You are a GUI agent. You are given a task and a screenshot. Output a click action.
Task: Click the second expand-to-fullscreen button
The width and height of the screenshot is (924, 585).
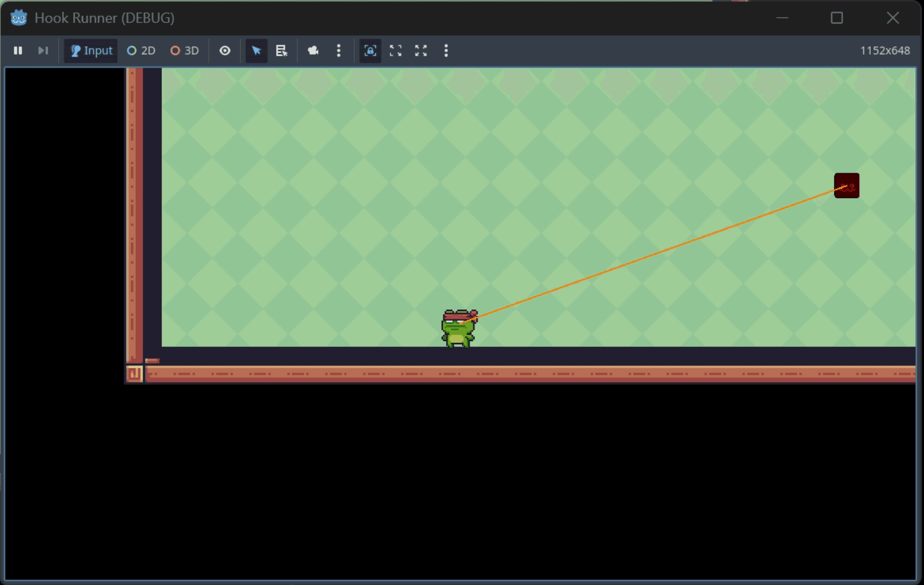[420, 51]
